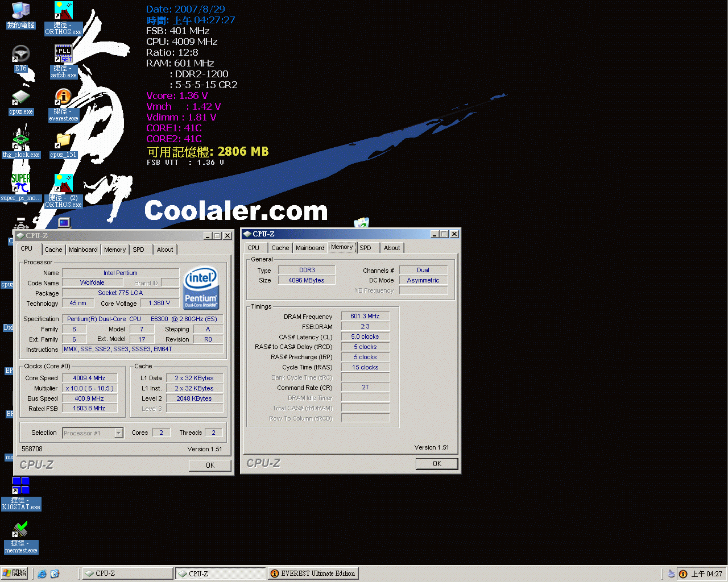Click the Socket 775 LGA package value
The height and width of the screenshot is (582, 728).
click(x=121, y=293)
